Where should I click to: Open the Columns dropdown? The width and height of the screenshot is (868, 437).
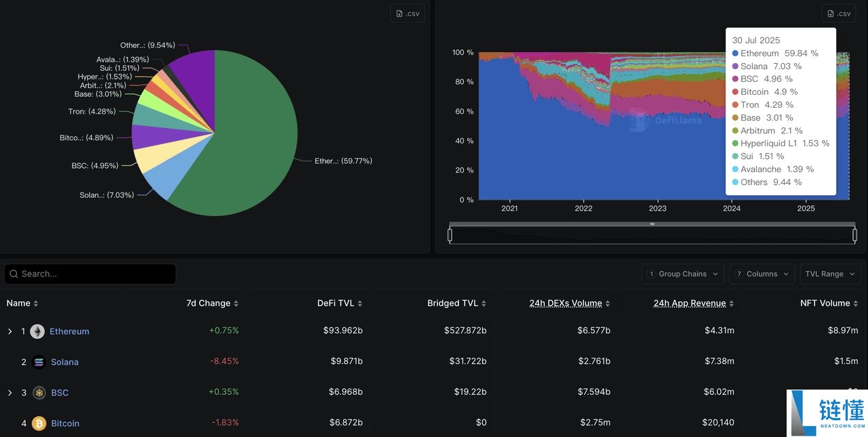(x=762, y=274)
